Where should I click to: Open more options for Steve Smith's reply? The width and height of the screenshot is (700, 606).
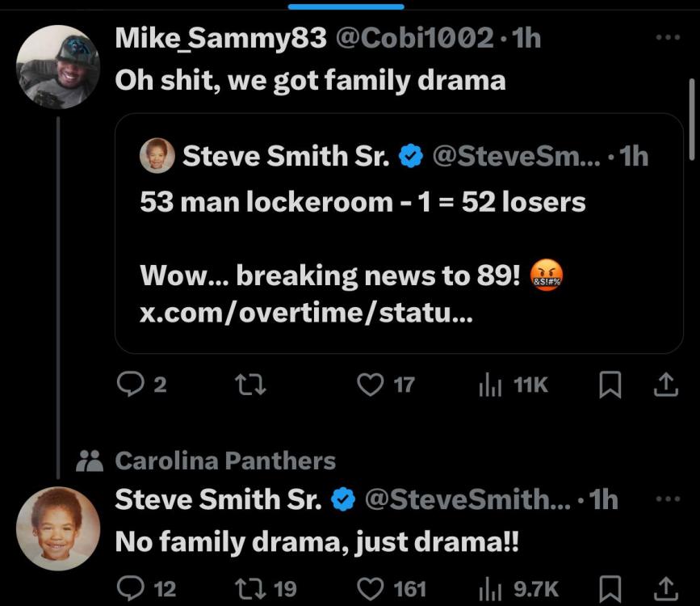click(668, 499)
